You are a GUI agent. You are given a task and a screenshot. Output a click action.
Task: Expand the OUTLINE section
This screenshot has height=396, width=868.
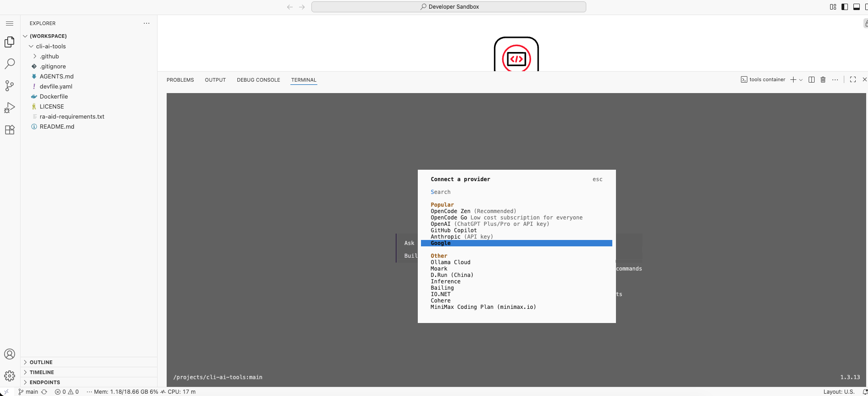tap(41, 362)
